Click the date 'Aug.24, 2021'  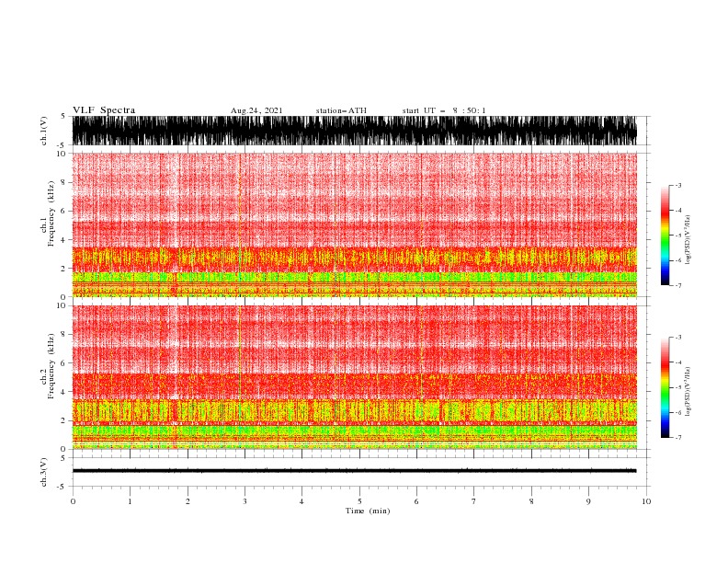click(256, 110)
